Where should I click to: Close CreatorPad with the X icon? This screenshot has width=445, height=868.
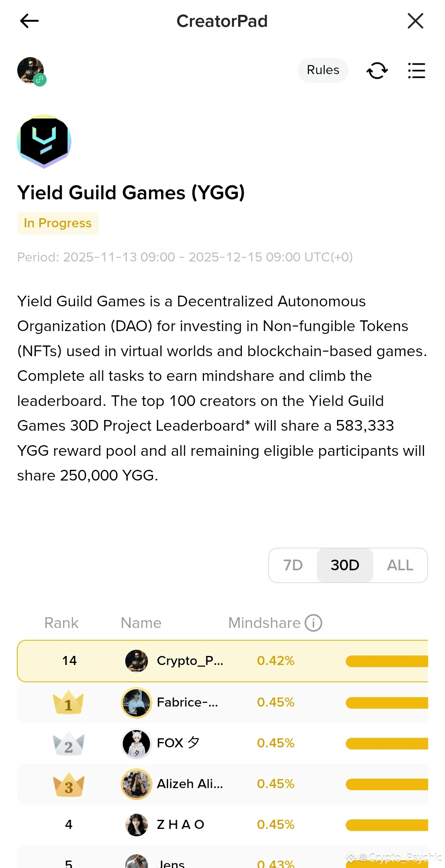coord(415,21)
